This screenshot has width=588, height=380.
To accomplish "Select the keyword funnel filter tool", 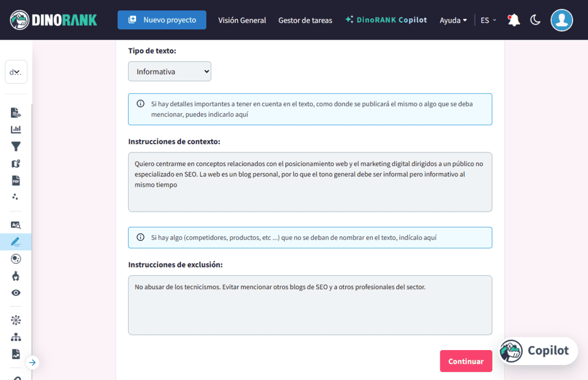I will (x=16, y=147).
